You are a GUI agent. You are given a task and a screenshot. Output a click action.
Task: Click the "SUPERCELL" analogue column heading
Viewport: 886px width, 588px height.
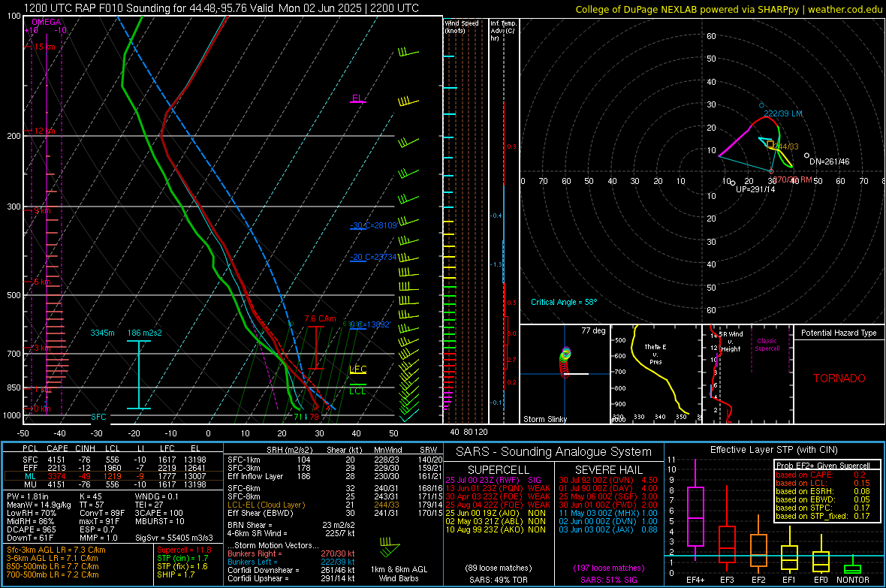coord(499,470)
